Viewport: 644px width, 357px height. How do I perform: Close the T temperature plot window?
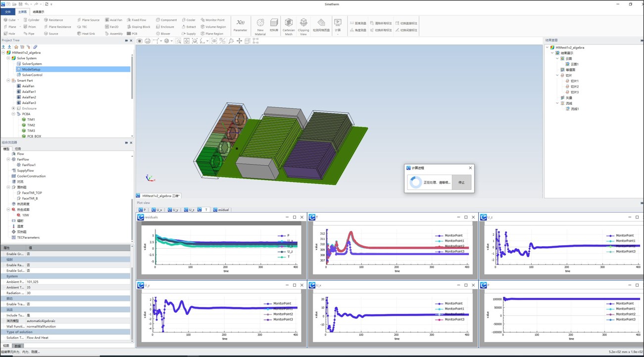click(473, 217)
